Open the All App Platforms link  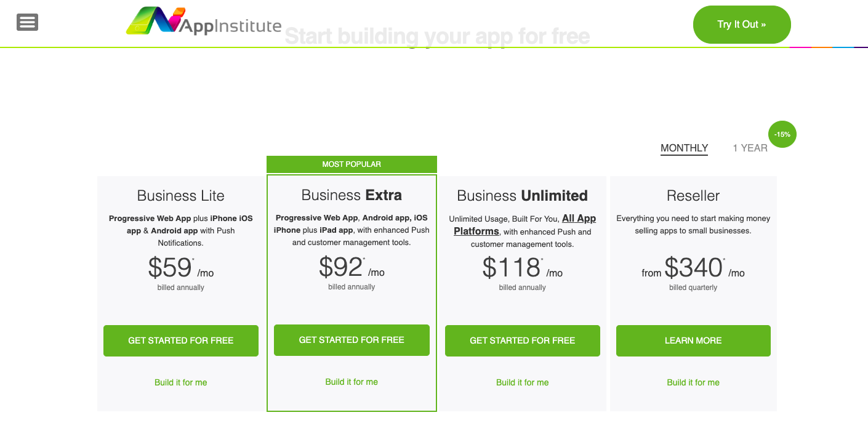(525, 225)
